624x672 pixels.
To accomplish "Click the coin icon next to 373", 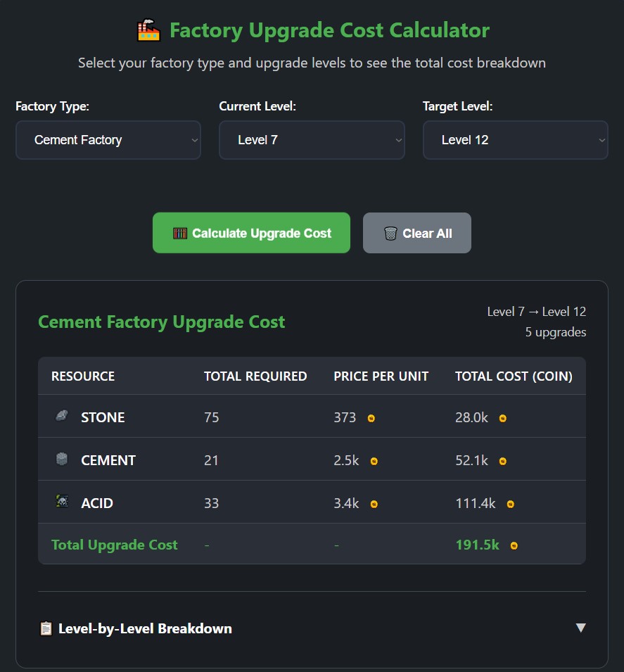I will [371, 418].
